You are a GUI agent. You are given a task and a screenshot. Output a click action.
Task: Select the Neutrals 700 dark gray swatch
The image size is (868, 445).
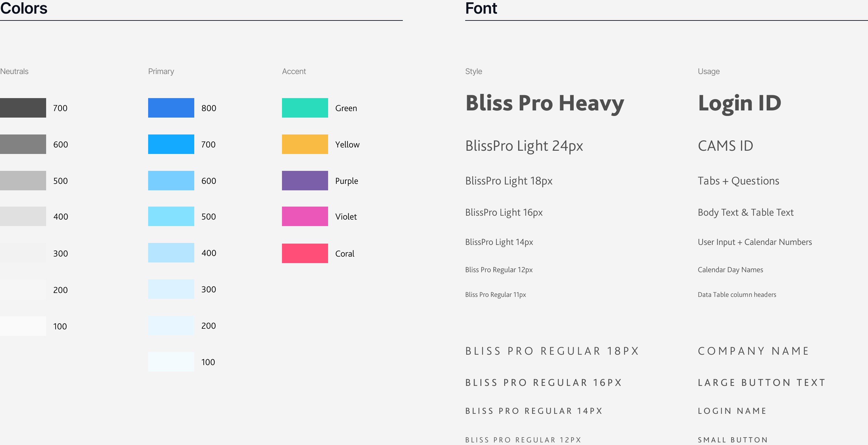[23, 108]
